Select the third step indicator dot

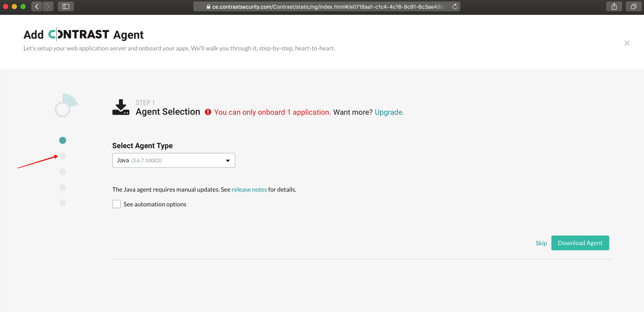(x=62, y=172)
